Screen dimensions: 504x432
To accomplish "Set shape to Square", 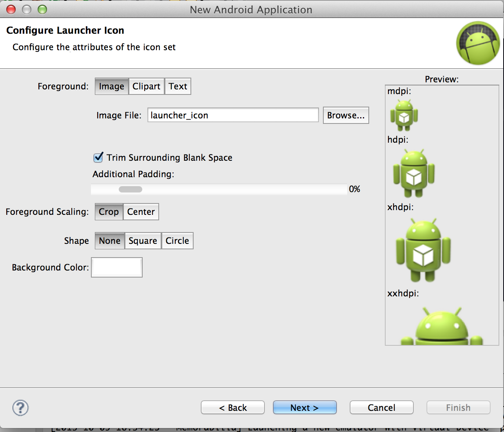I will pos(143,241).
